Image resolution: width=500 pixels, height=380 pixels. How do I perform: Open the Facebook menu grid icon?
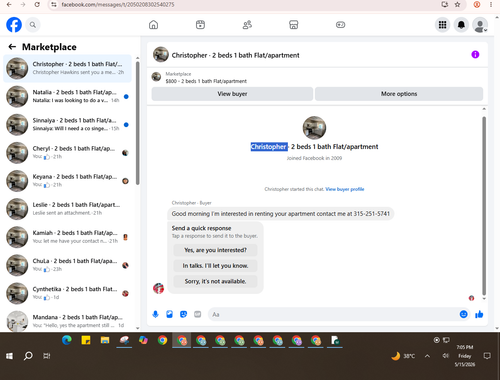tap(442, 25)
